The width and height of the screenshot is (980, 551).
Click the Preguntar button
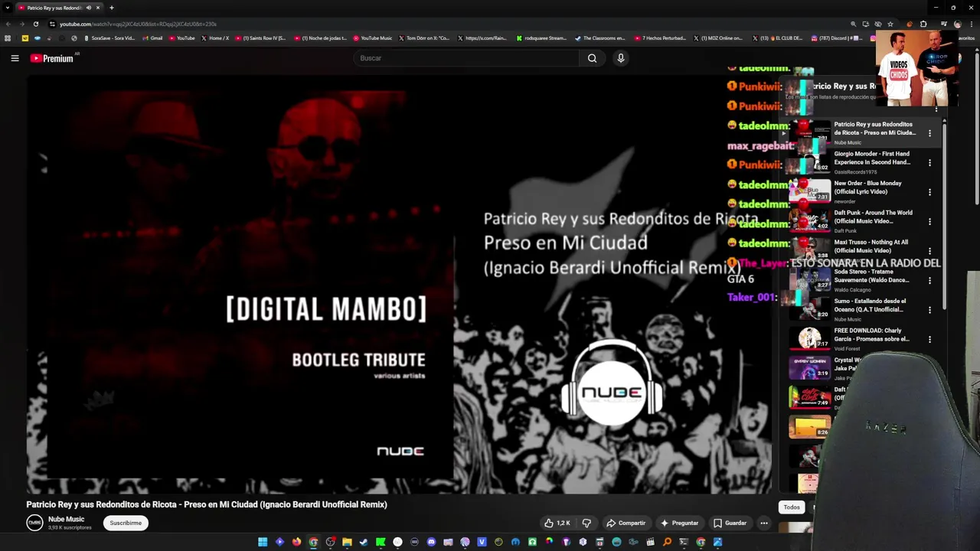coord(679,523)
